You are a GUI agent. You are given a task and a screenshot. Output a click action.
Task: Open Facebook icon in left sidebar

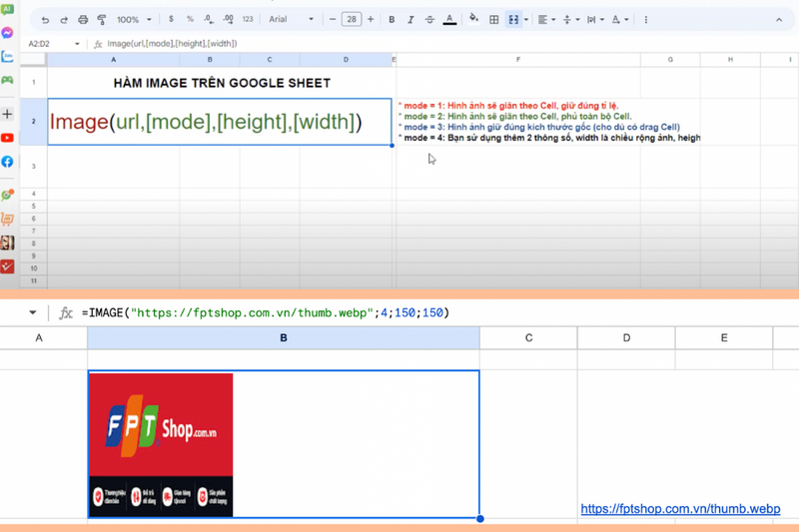[x=7, y=162]
